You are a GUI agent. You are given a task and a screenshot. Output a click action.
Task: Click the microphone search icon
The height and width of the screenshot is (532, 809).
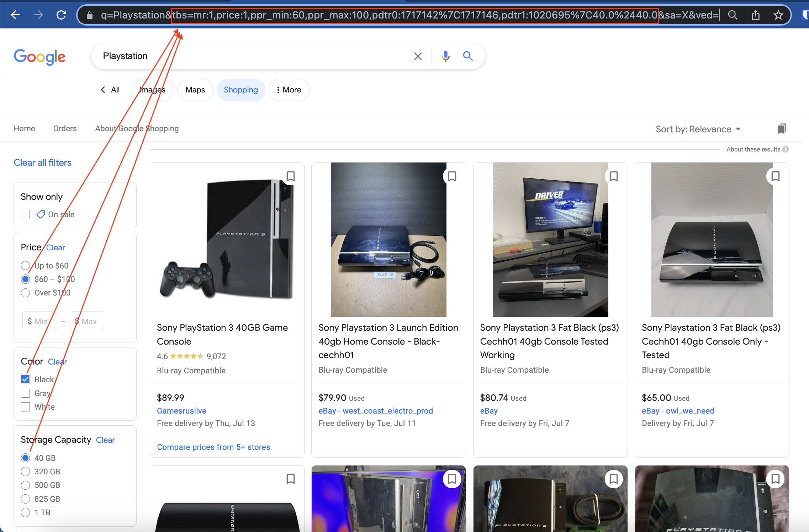tap(445, 56)
